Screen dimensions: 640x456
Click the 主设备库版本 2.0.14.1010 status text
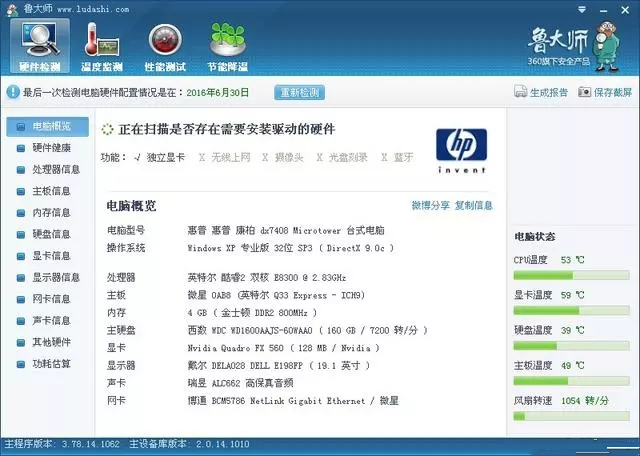189,444
